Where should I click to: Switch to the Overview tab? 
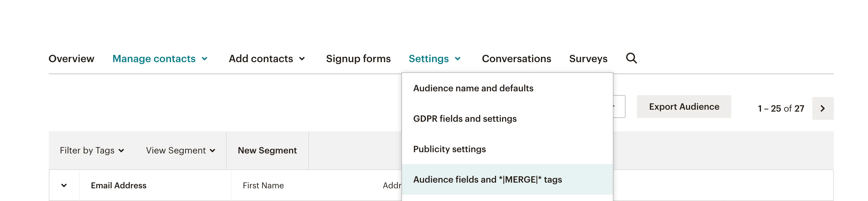[x=72, y=59]
